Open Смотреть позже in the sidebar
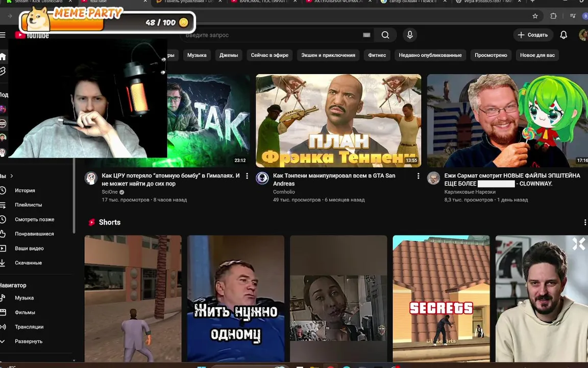This screenshot has width=588, height=368. 35,219
